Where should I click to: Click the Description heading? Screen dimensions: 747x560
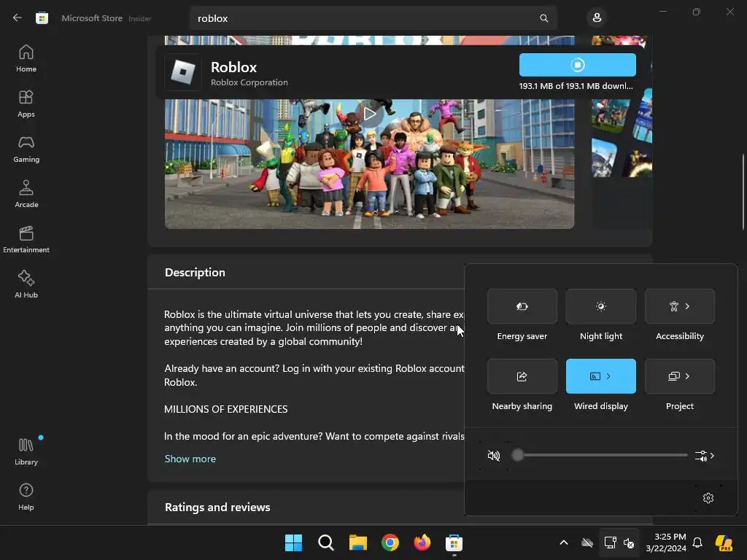click(195, 273)
